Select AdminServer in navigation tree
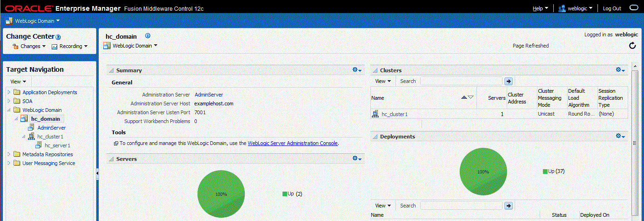Viewport: 644px width, 221px height. pos(52,128)
